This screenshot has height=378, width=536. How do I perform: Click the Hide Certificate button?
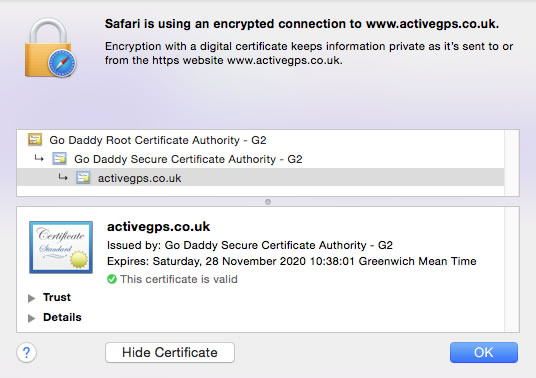[170, 352]
